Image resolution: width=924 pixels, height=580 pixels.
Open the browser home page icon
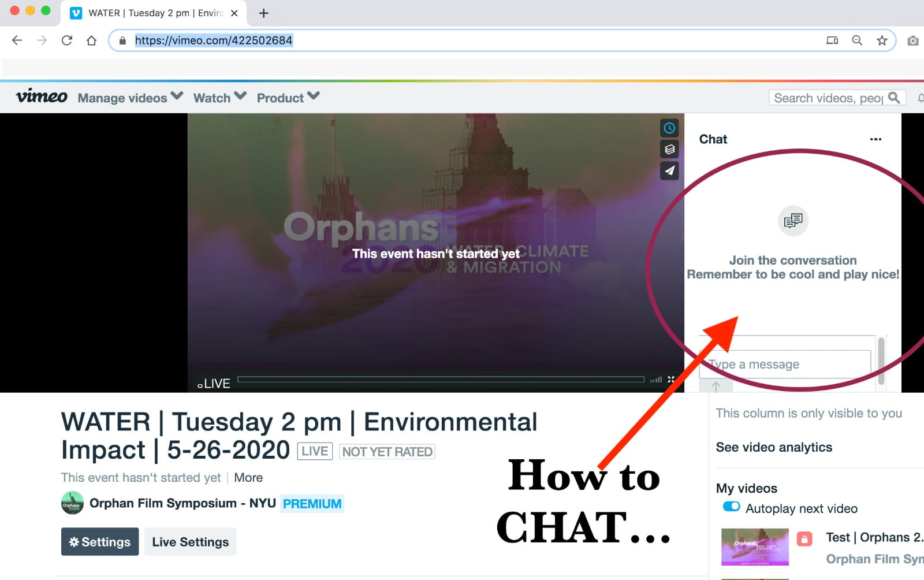[x=91, y=40]
